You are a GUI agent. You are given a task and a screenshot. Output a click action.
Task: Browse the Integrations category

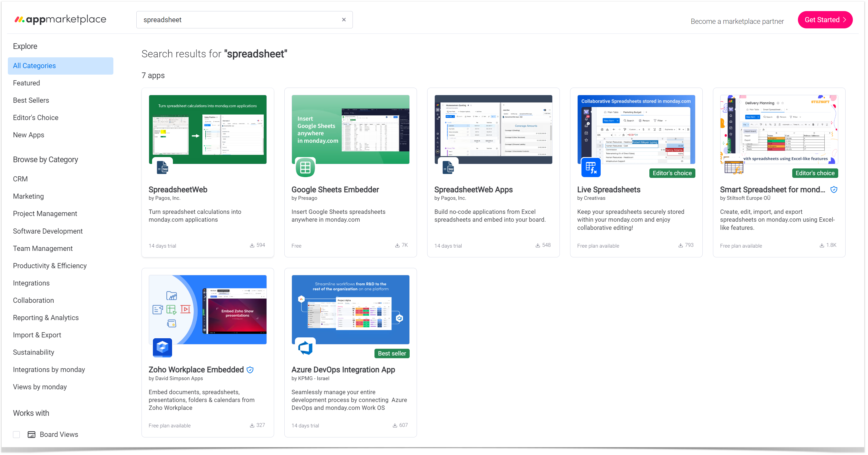31,283
